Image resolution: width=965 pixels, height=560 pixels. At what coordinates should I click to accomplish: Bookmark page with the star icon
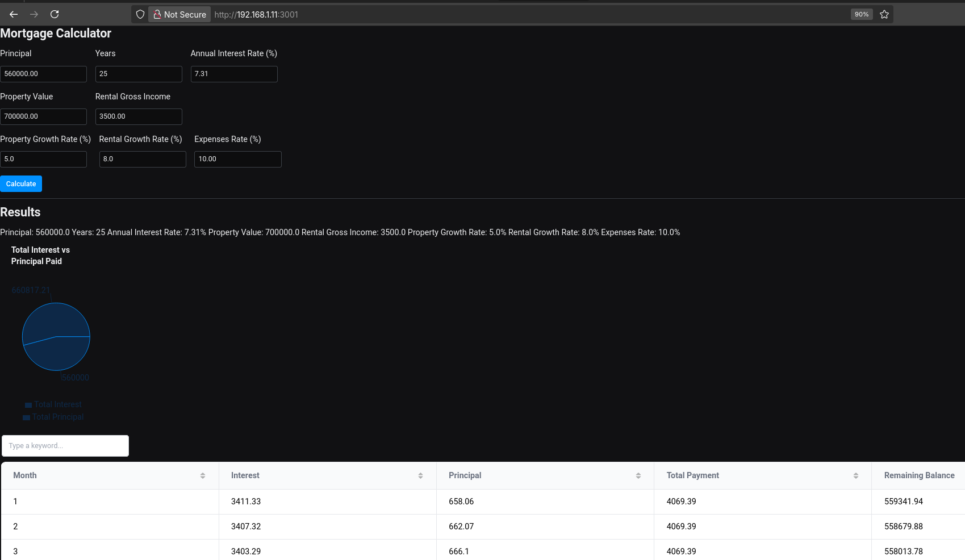pyautogui.click(x=884, y=14)
